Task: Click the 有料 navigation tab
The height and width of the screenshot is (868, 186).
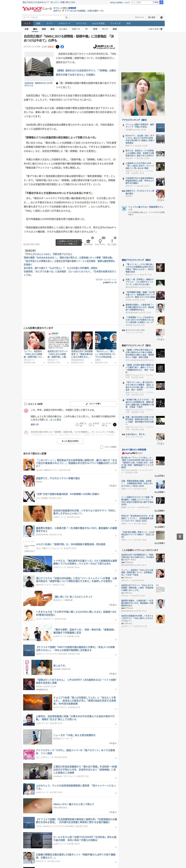Action: point(128,24)
